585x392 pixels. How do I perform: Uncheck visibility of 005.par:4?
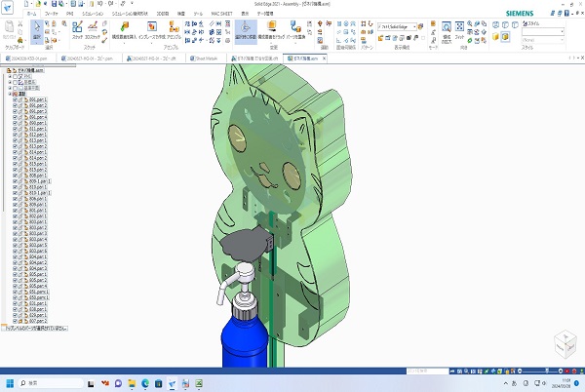15,286
